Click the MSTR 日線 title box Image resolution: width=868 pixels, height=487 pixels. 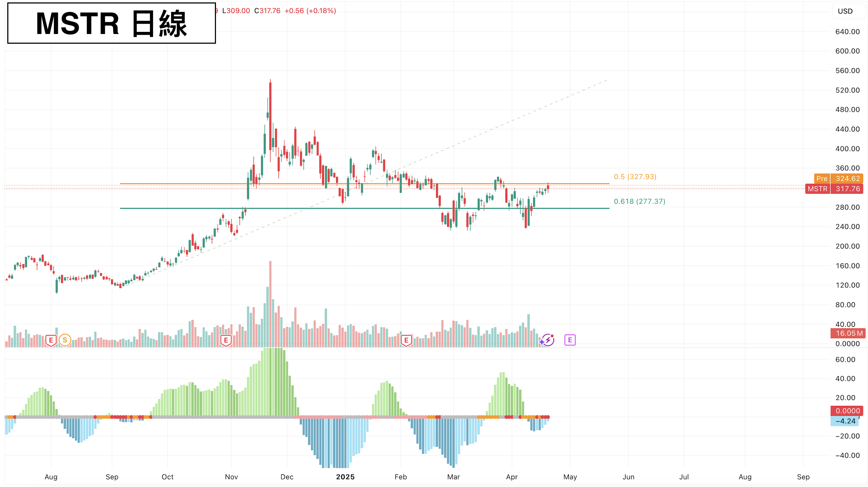pos(111,23)
